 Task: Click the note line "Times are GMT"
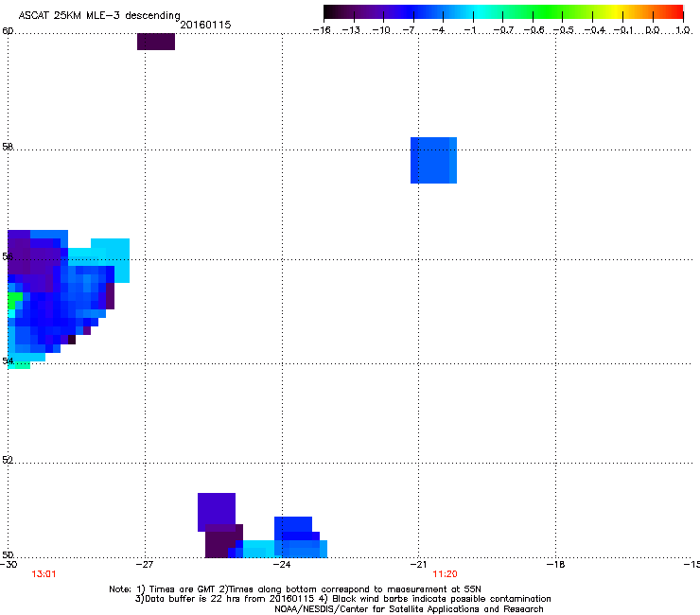pyautogui.click(x=183, y=589)
